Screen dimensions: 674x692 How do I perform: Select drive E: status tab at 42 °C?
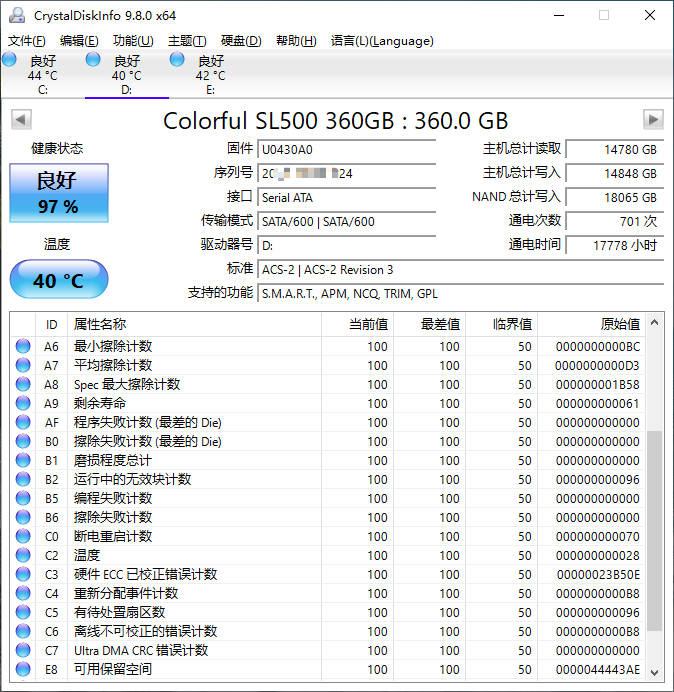(211, 74)
